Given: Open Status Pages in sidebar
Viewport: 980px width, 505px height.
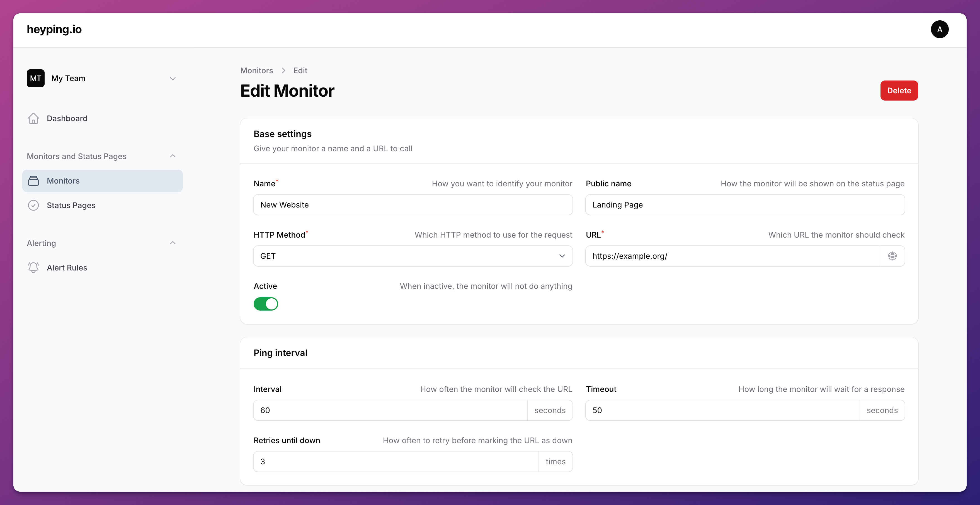Looking at the screenshot, I should click(71, 205).
